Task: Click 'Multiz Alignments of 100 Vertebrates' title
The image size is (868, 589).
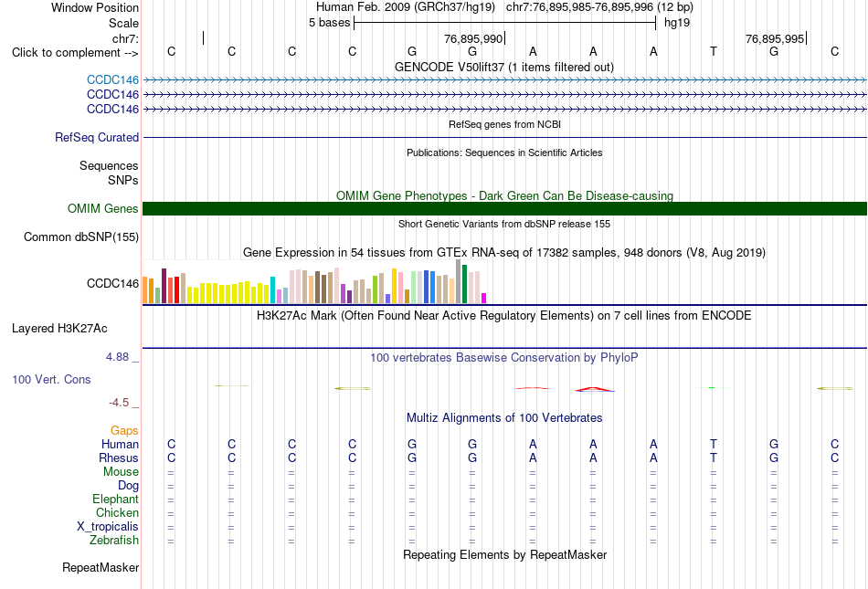Action: click(x=504, y=417)
